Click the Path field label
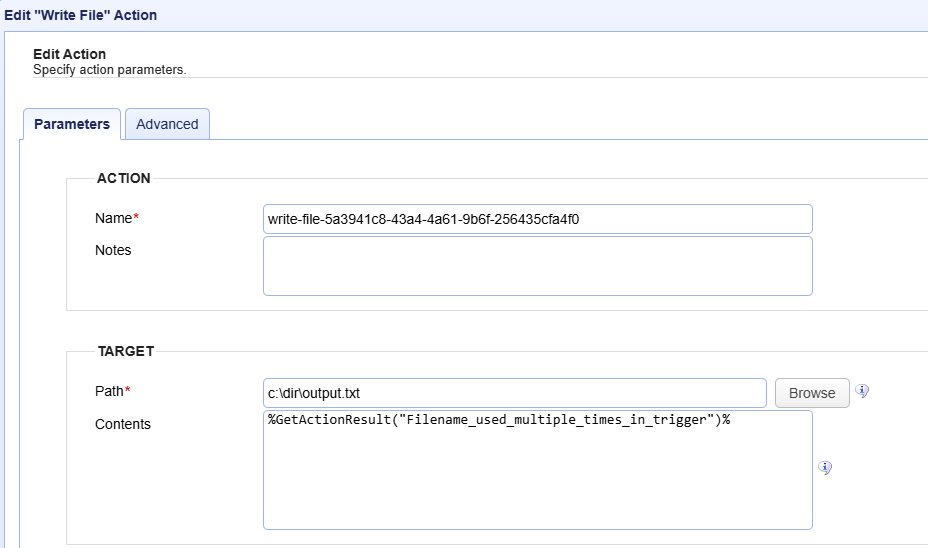Viewport: 928px width, 548px height. [x=109, y=391]
